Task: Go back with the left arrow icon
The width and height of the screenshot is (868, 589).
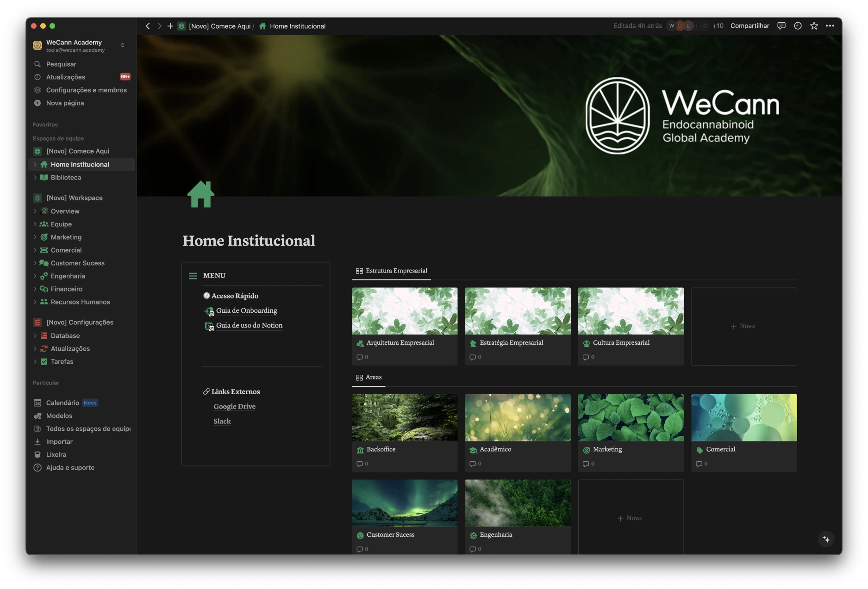Action: (x=148, y=26)
